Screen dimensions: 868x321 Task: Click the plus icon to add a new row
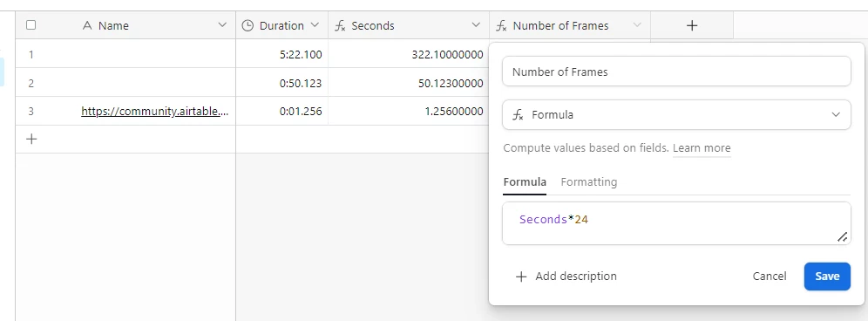(x=31, y=140)
